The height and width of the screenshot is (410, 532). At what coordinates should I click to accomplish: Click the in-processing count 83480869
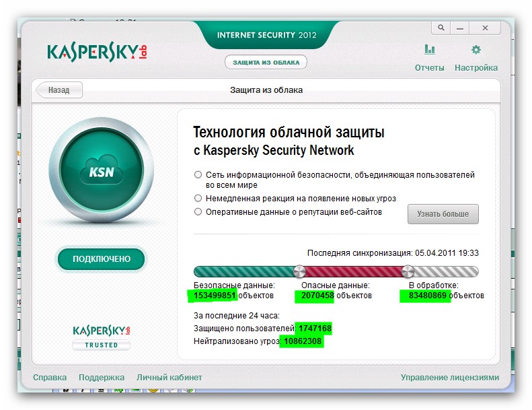[428, 295]
